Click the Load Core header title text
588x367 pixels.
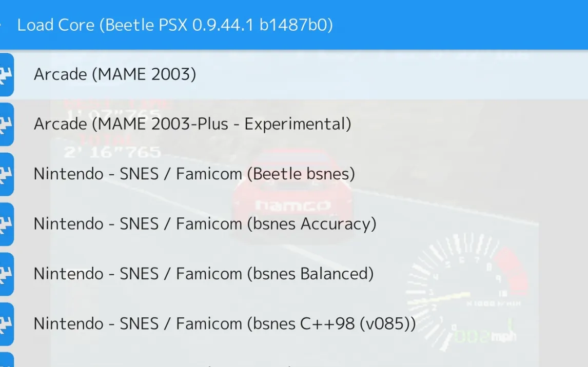(56, 25)
